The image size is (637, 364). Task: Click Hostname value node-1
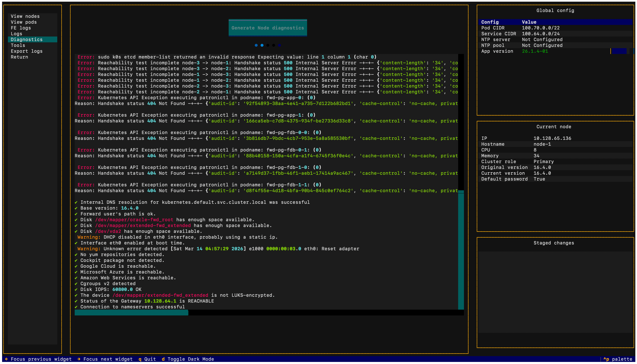coord(542,144)
